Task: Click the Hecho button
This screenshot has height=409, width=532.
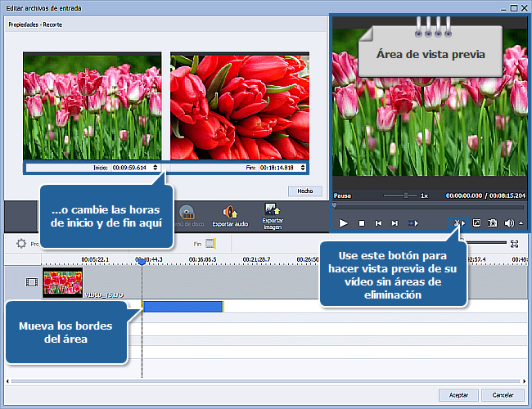Action: pos(304,191)
